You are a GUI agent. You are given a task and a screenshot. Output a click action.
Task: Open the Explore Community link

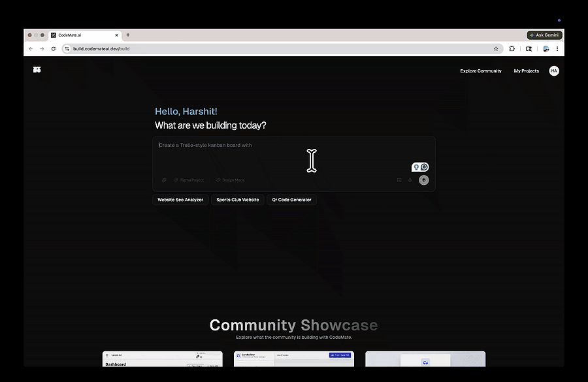pos(481,71)
